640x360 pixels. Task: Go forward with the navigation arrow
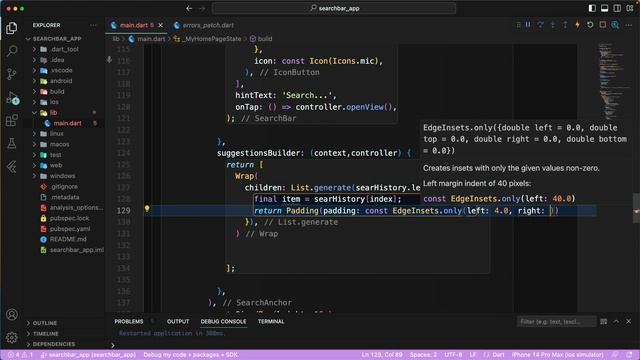tap(202, 8)
